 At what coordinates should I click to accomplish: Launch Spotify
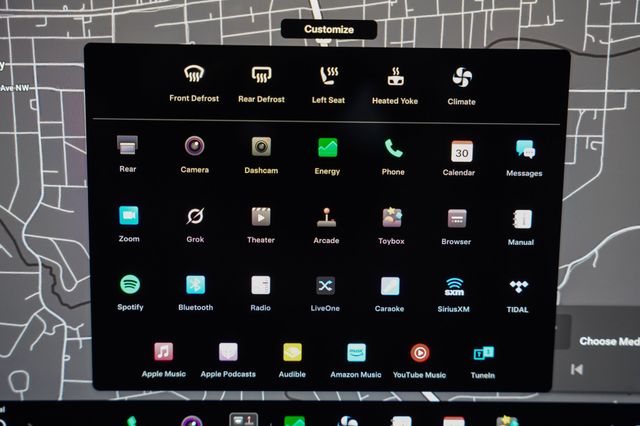coord(130,284)
